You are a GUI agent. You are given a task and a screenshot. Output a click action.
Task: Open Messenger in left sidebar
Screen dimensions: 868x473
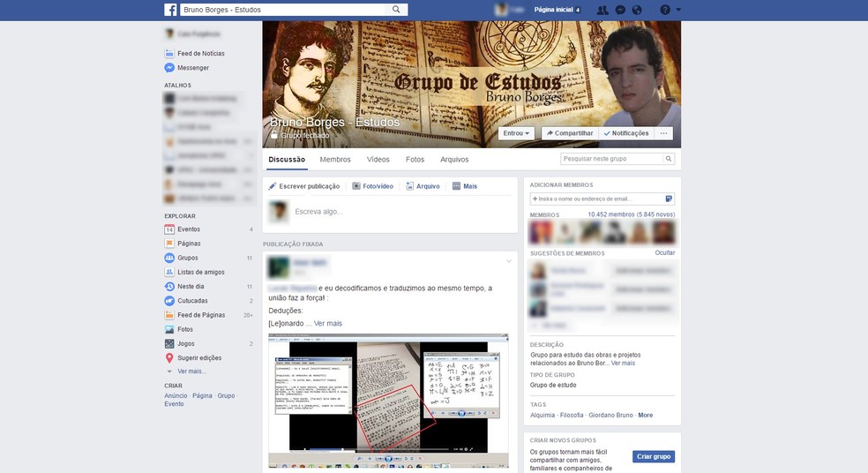tap(193, 68)
